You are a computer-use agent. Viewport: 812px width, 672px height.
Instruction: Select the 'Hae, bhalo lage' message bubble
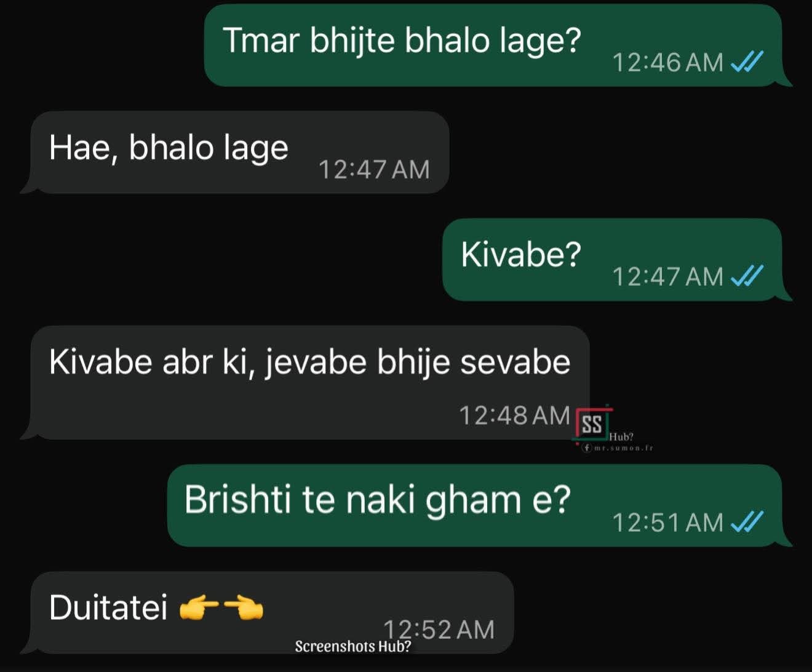[x=240, y=152]
